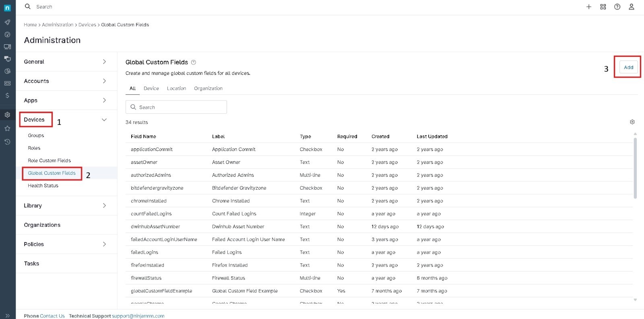Sort by Field Name column header
This screenshot has height=319, width=644.
click(143, 137)
